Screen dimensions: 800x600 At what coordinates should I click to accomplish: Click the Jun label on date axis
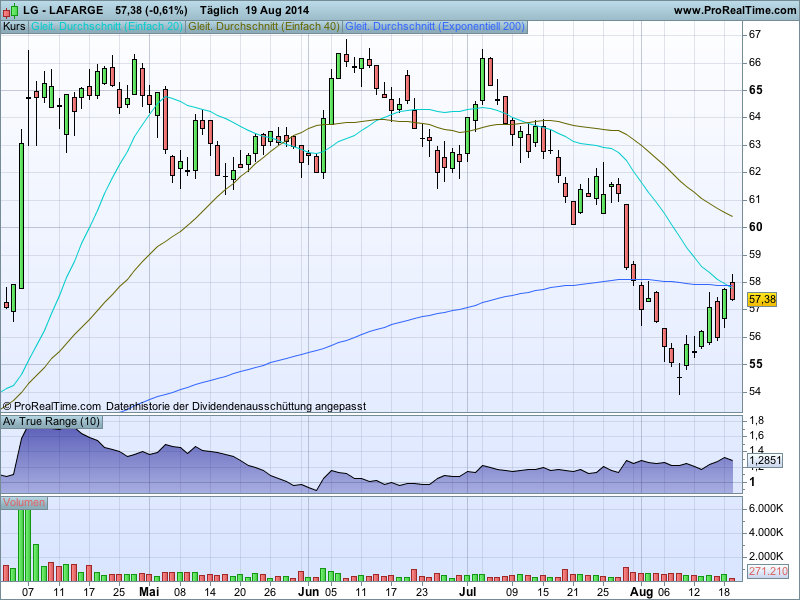click(309, 591)
